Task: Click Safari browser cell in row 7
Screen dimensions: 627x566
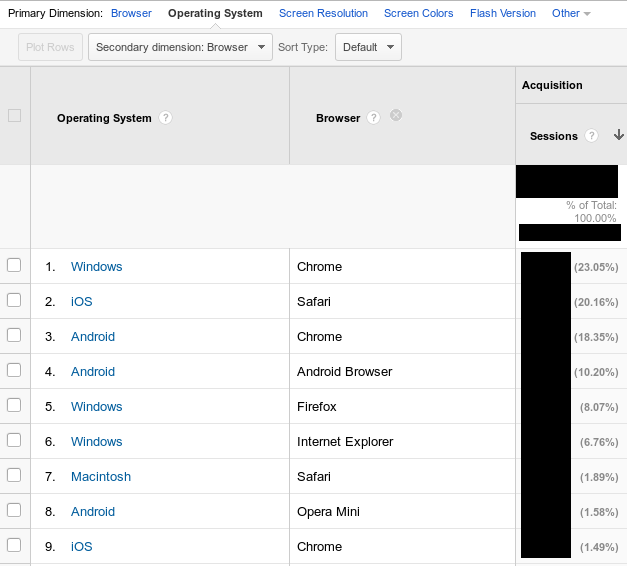Action: (x=314, y=476)
